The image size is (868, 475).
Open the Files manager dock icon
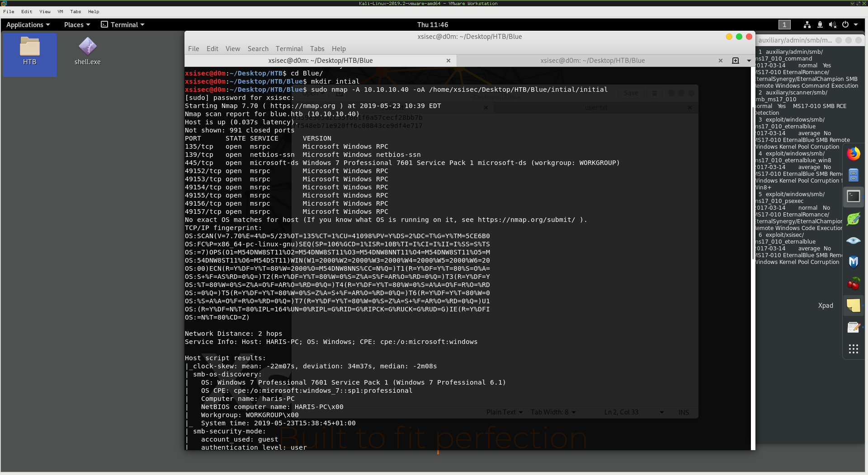coord(853,175)
